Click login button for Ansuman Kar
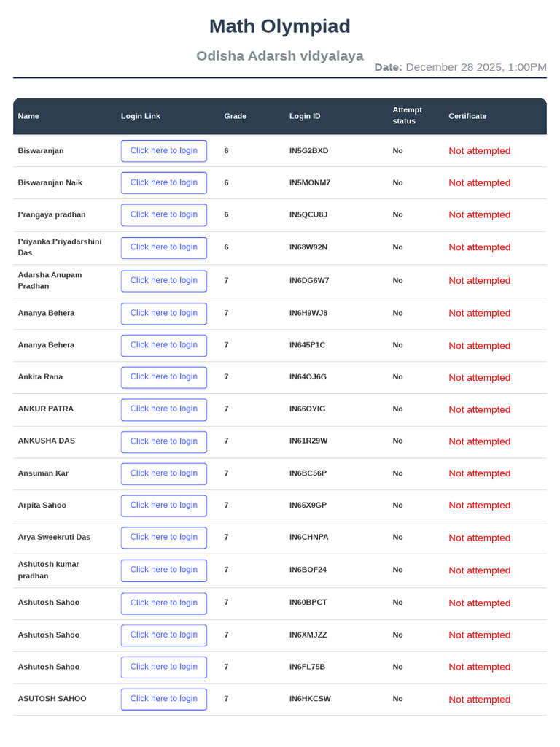560x747 pixels. coord(164,473)
